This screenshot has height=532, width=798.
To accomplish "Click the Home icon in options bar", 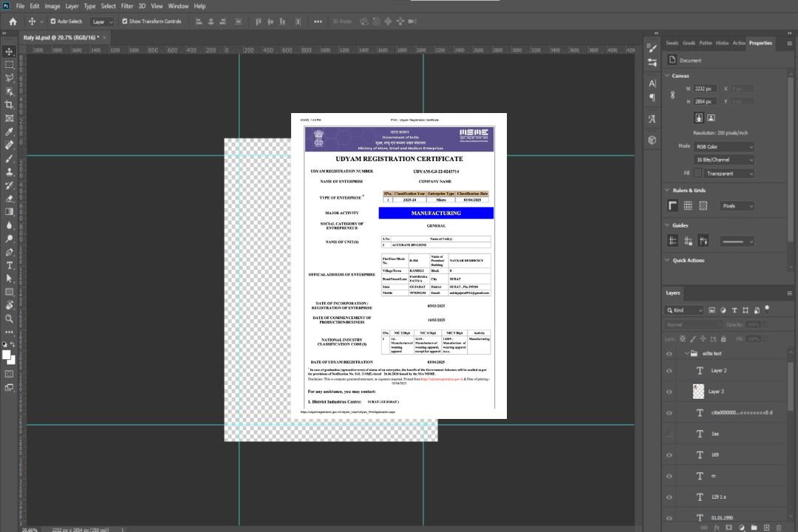I will pyautogui.click(x=13, y=21).
